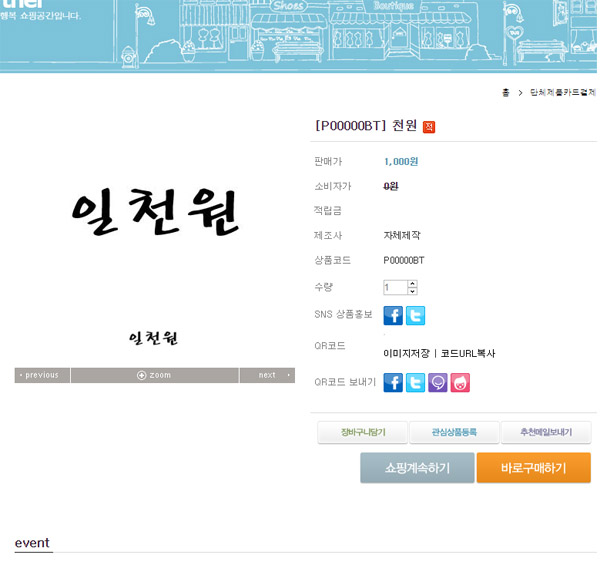Click 코드URL복사 to copy code URL
This screenshot has height=565, width=600.
pos(468,353)
